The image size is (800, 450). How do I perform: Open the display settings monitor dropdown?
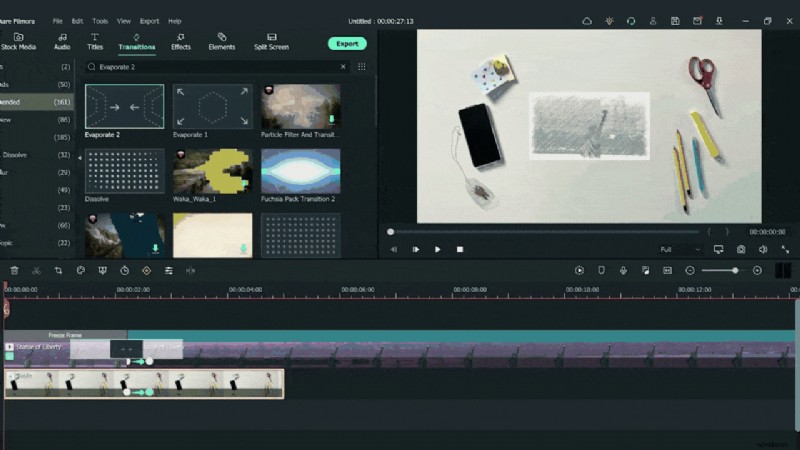(718, 249)
